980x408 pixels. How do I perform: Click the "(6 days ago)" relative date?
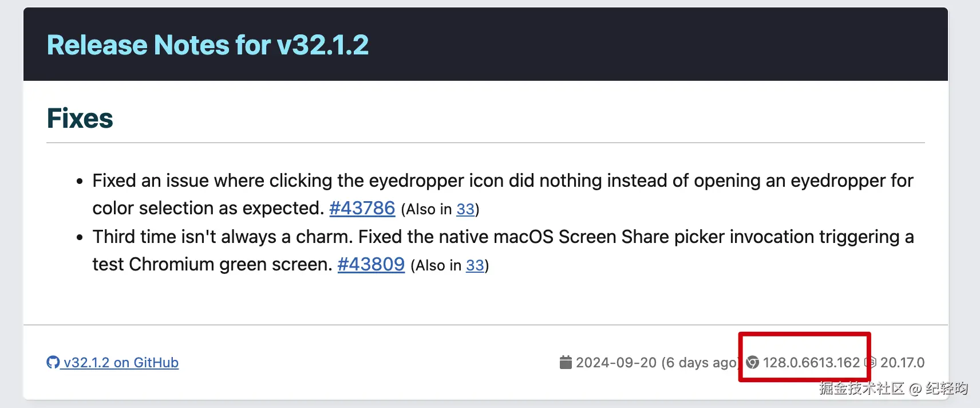700,363
